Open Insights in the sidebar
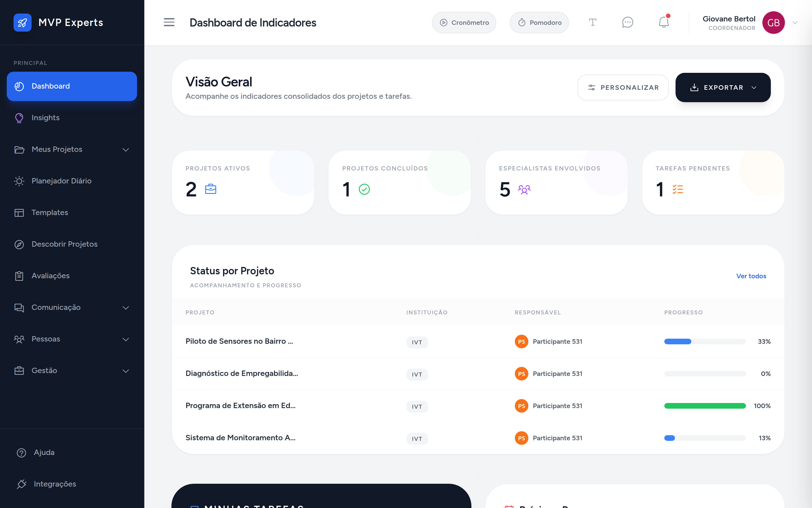 pyautogui.click(x=72, y=118)
